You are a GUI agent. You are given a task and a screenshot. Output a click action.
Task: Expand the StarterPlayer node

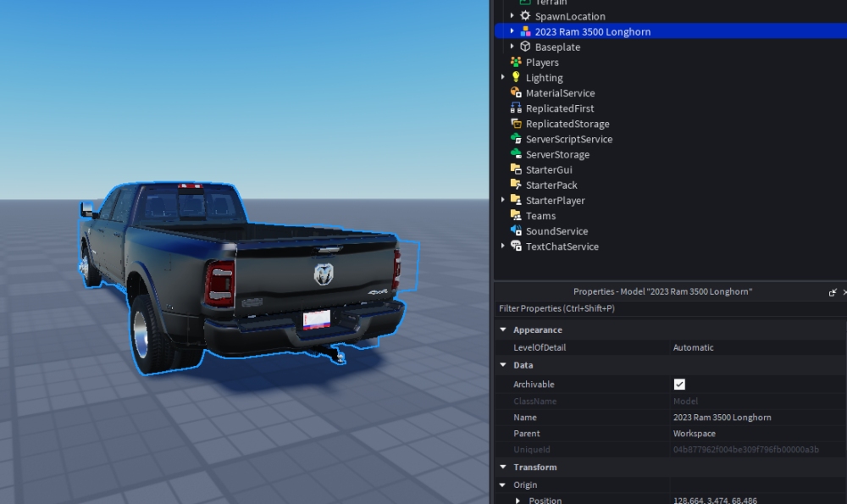point(503,200)
